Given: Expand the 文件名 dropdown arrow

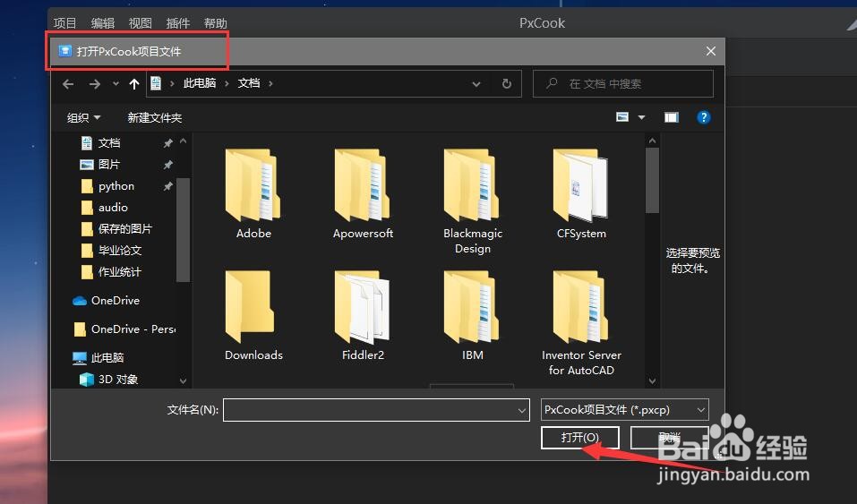Looking at the screenshot, I should (522, 411).
